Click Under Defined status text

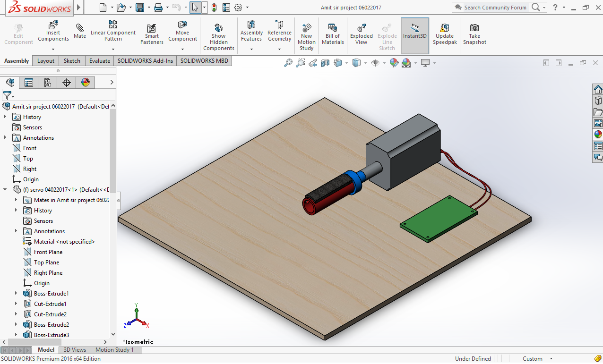coord(473,359)
